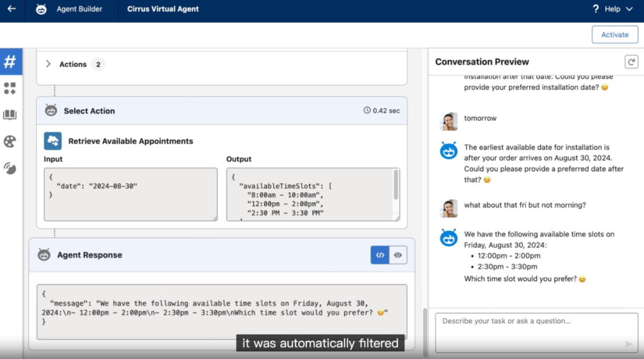Viewport: 644px width, 359px height.
Task: Click the bot avatar beside 'available time slots' message
Action: [448, 237]
